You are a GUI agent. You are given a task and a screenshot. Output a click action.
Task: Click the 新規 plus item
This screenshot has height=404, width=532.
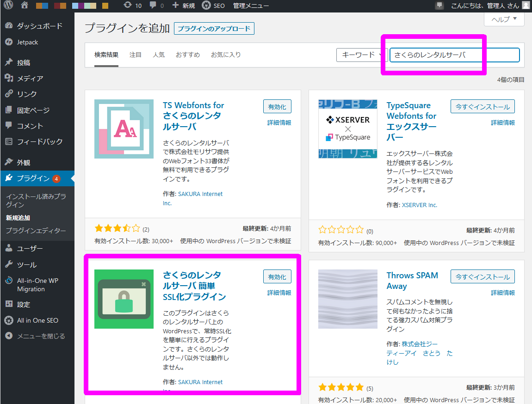pyautogui.click(x=184, y=6)
